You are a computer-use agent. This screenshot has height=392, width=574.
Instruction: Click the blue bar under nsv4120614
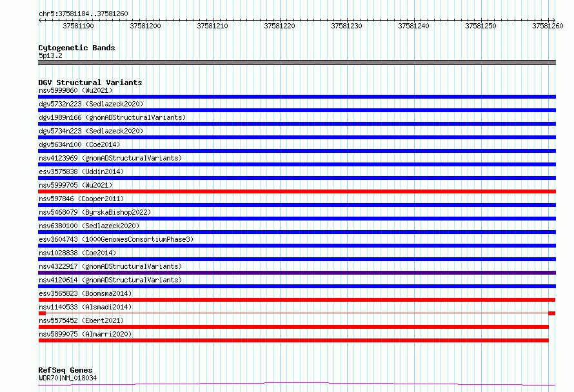coord(297,286)
